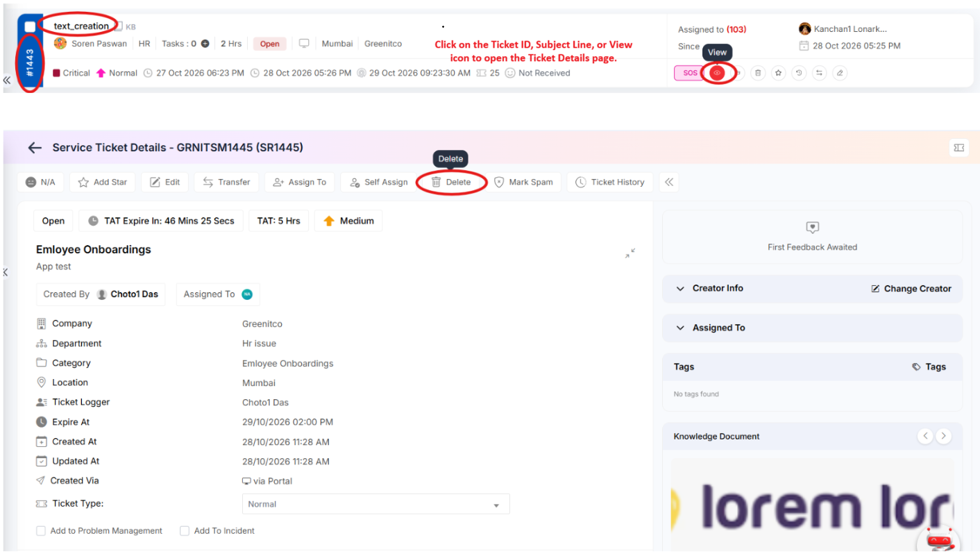Click the Edit toolbar button
This screenshot has width=980, height=556.
click(165, 182)
